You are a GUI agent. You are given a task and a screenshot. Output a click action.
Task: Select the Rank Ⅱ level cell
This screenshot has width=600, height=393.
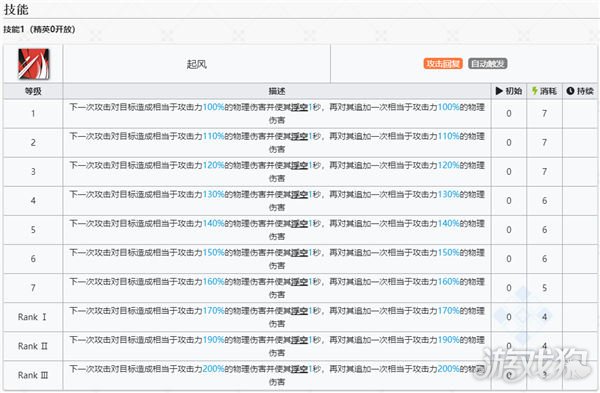click(x=33, y=346)
